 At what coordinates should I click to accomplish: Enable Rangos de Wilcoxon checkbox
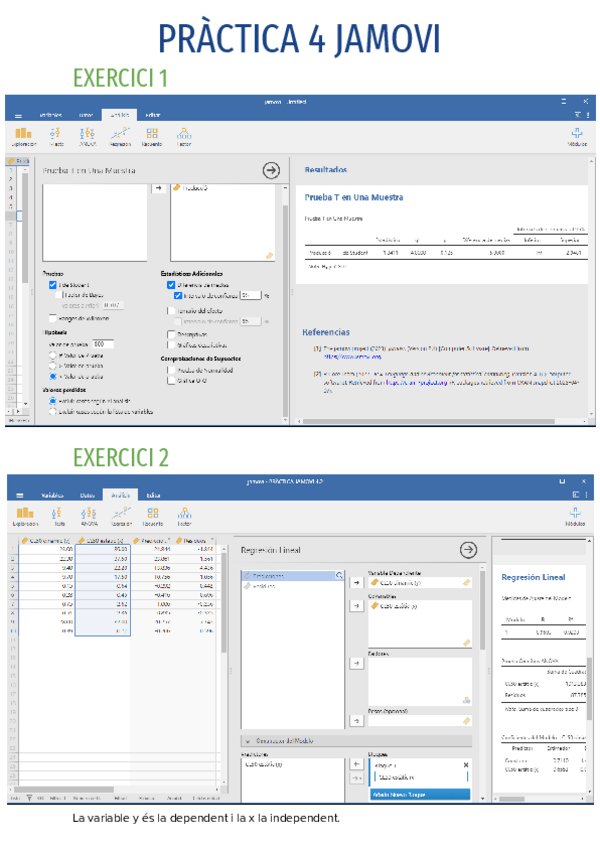(x=52, y=318)
